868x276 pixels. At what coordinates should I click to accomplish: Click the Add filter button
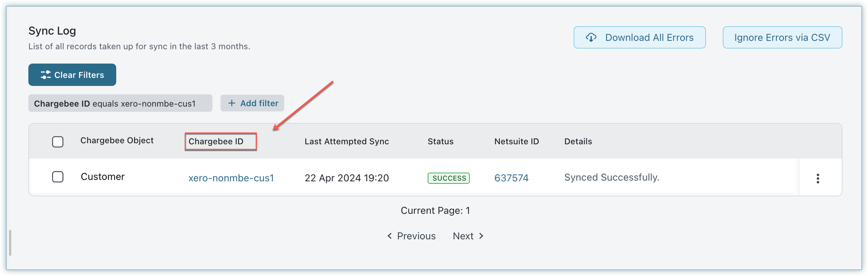click(252, 103)
